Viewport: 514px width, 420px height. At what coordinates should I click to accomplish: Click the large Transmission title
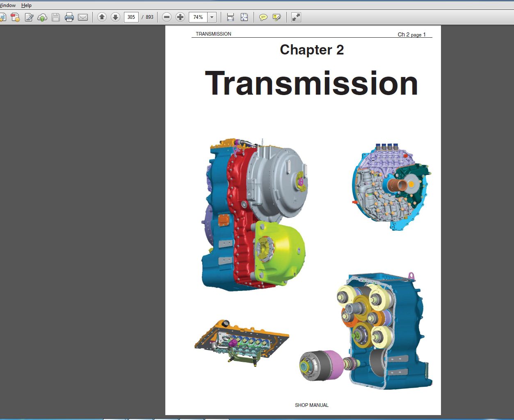point(311,83)
